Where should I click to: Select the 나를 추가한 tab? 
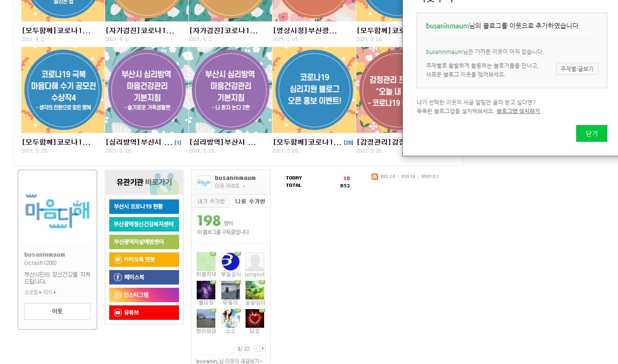pos(250,201)
